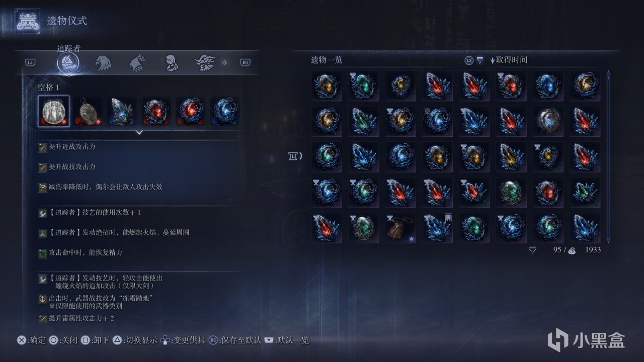Choose the hooded figure character icon
This screenshot has width=644, height=362.
(x=172, y=63)
